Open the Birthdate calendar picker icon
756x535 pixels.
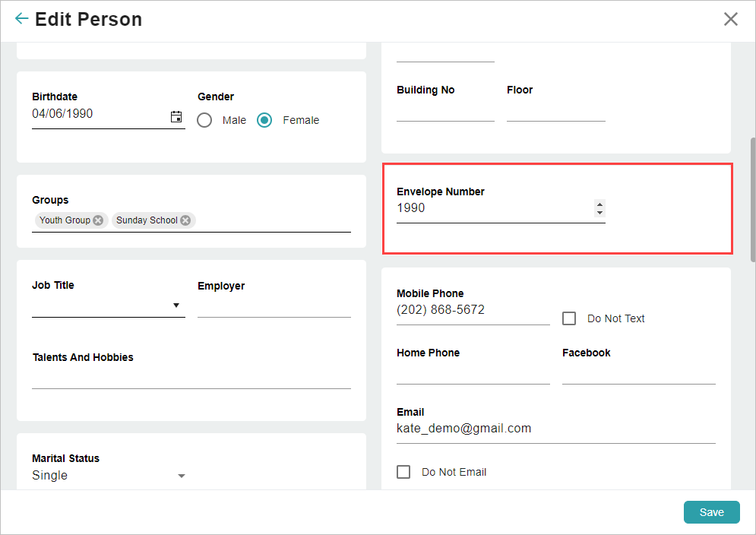click(x=176, y=116)
